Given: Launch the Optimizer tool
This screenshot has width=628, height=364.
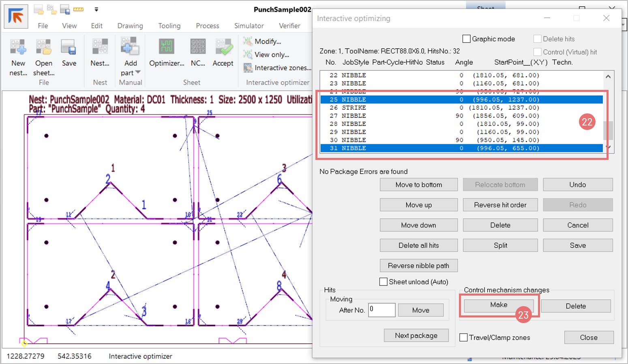Looking at the screenshot, I should (166, 48).
